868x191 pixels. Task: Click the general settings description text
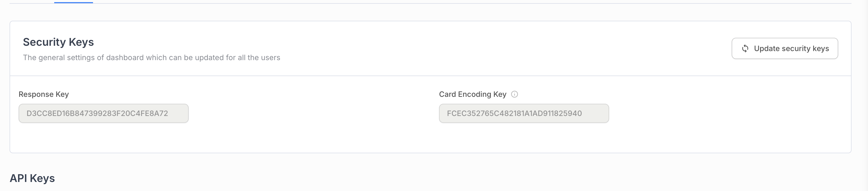[x=151, y=58]
